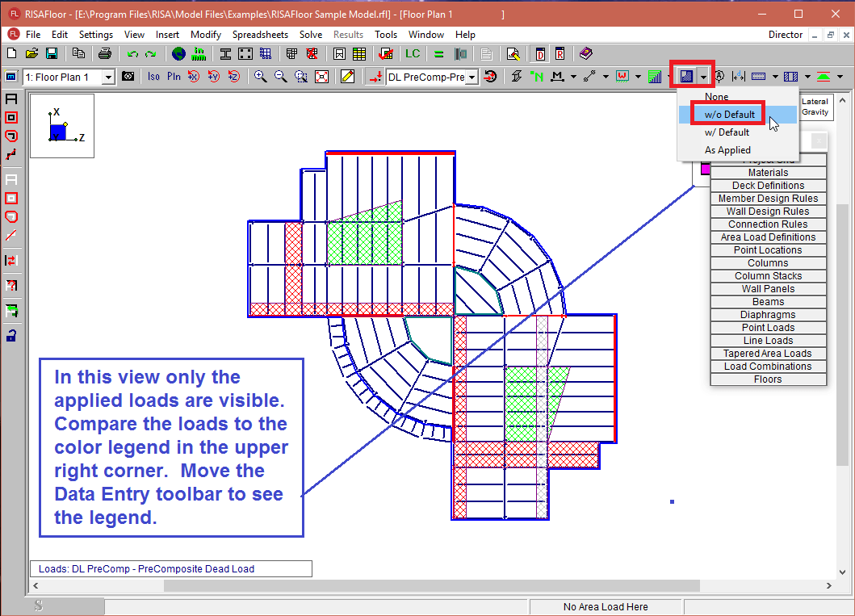
Task: Toggle the Data Entry 'D' toolbar button
Action: tap(539, 54)
